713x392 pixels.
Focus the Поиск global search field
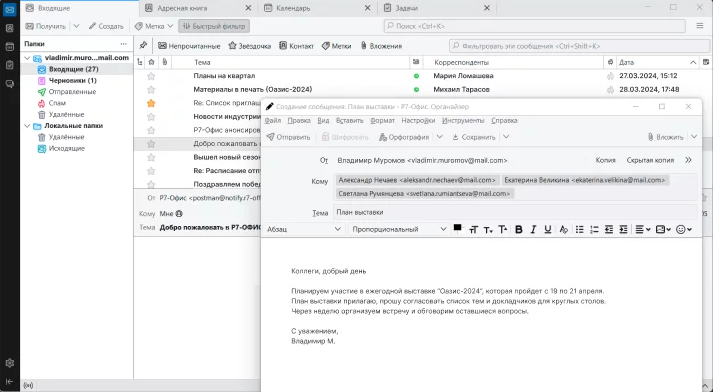coord(535,26)
